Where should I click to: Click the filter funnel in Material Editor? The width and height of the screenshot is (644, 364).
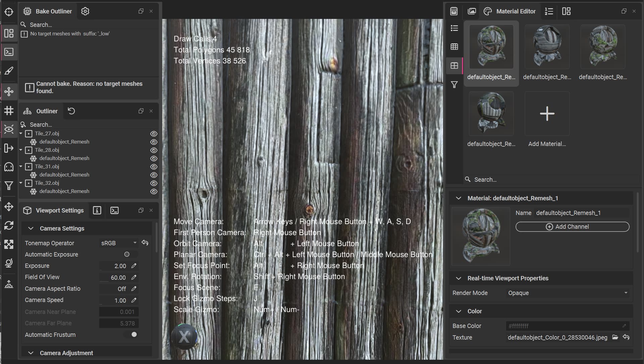point(454,85)
